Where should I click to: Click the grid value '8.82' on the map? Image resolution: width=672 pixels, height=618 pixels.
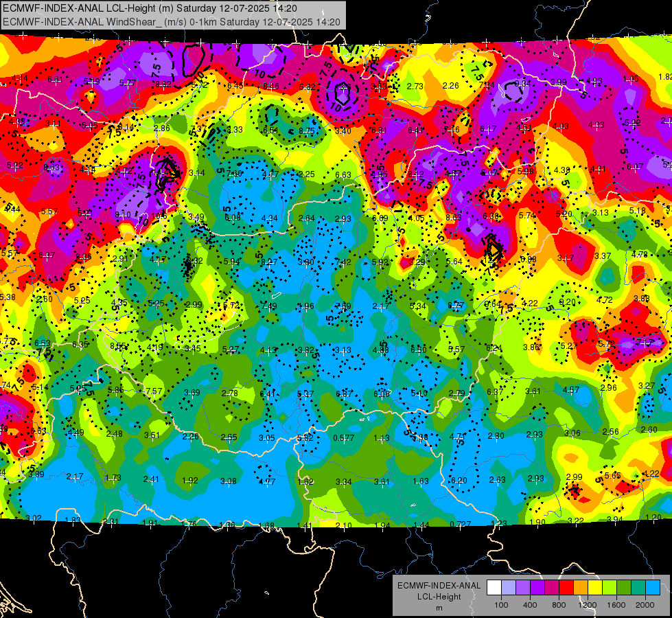click(x=163, y=84)
